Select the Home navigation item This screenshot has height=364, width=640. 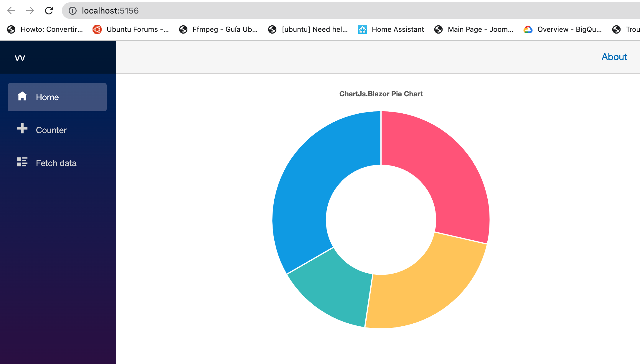(x=57, y=97)
